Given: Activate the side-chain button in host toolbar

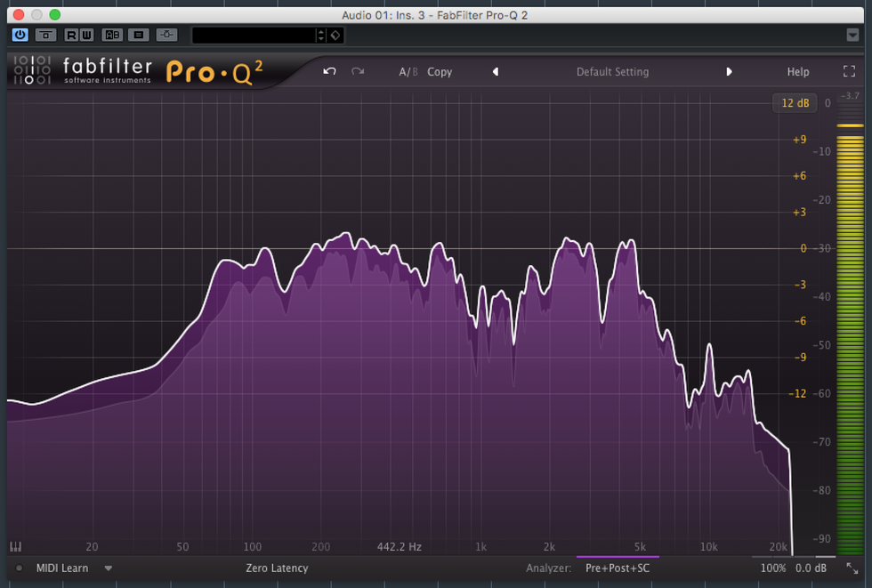Looking at the screenshot, I should tap(166, 35).
